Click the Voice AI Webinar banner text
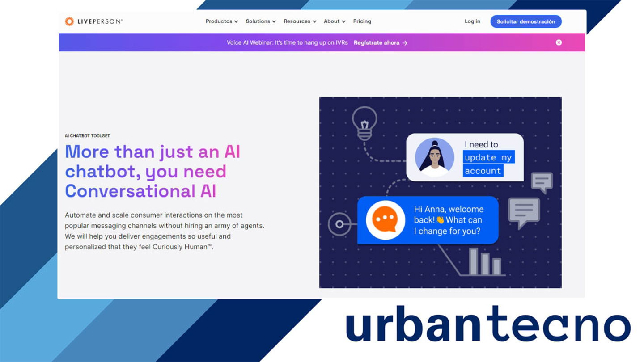 pyautogui.click(x=287, y=43)
